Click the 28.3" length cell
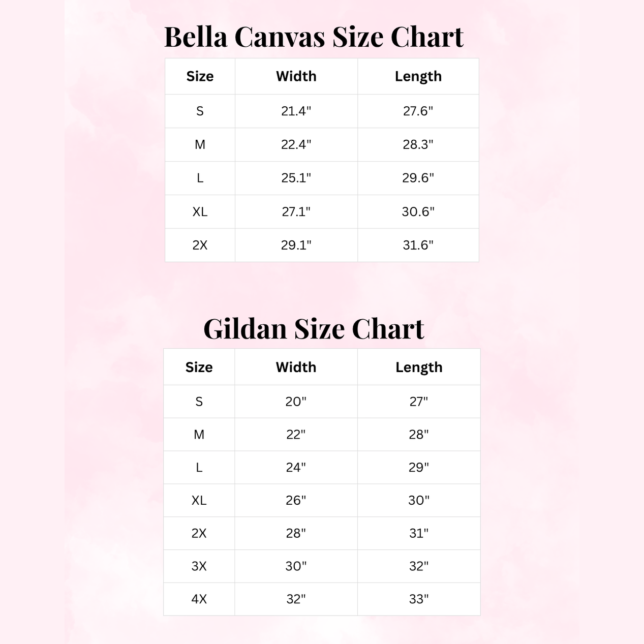The height and width of the screenshot is (644, 644). coord(418,144)
